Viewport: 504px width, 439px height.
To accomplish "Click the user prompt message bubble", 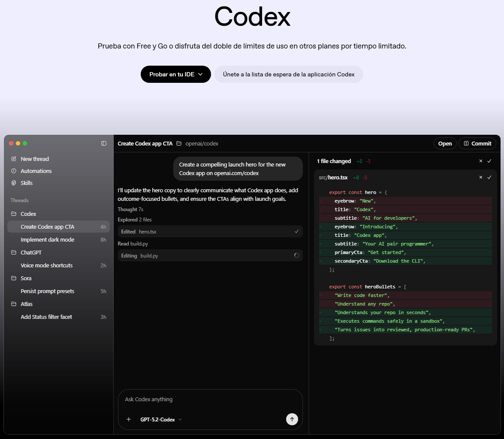I will (238, 169).
